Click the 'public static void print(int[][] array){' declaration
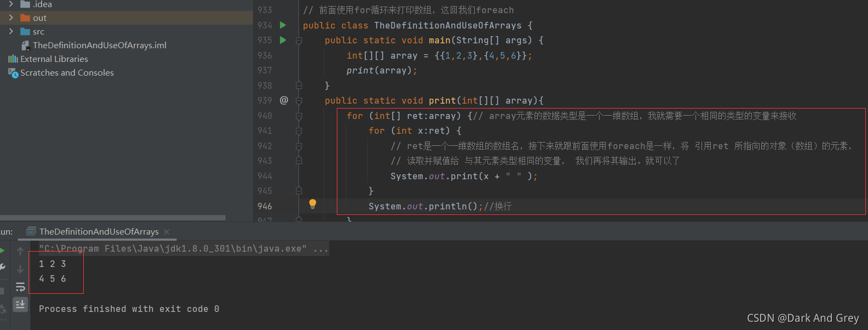Screen dimensions: 868x330 click(434, 101)
